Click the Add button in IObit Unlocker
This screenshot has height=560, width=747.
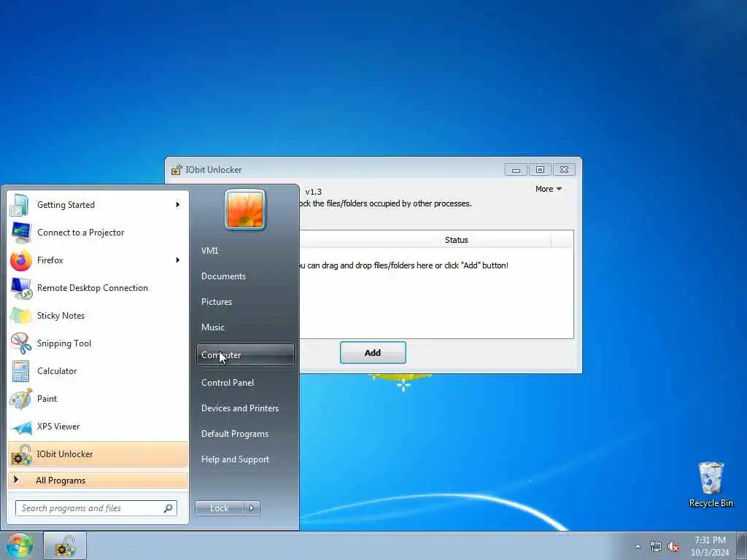373,353
